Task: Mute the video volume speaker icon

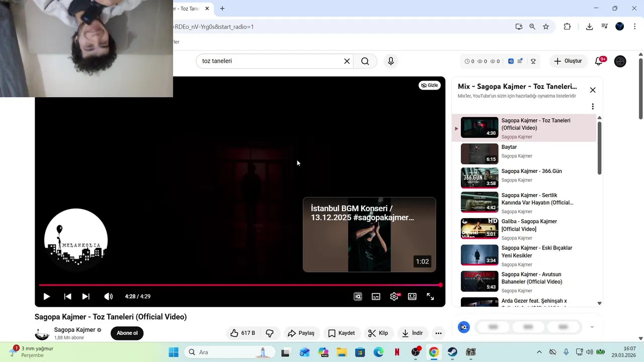Action: (x=108, y=297)
